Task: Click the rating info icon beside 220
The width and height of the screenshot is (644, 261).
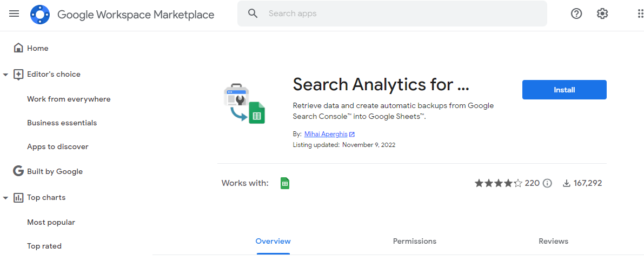Action: point(547,183)
